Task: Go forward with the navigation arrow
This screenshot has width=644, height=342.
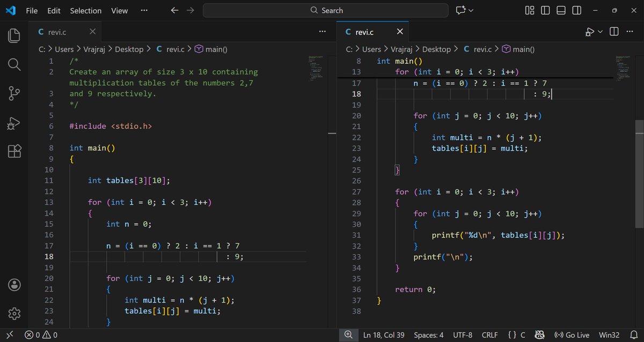Action: click(x=190, y=10)
